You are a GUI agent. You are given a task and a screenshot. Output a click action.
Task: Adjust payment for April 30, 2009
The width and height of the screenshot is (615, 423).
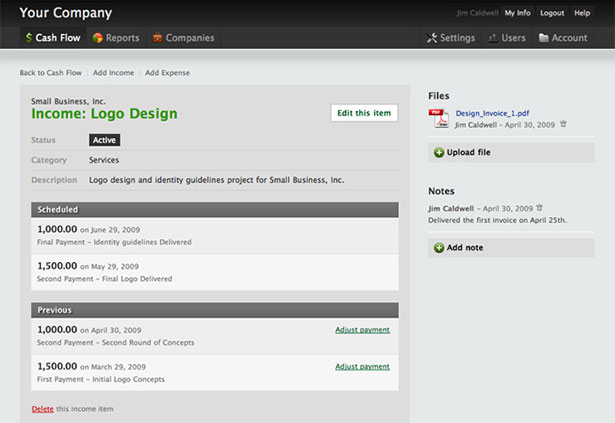[x=362, y=330]
